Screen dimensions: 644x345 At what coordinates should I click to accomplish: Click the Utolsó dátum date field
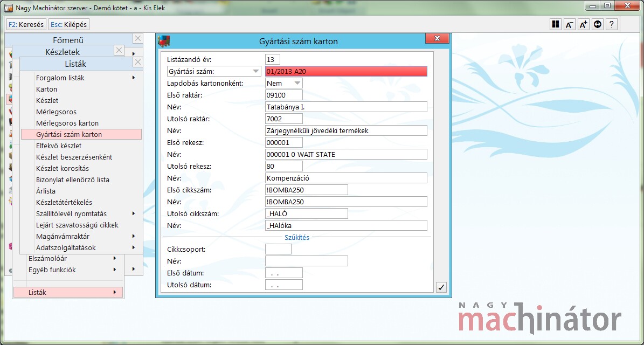coord(284,285)
